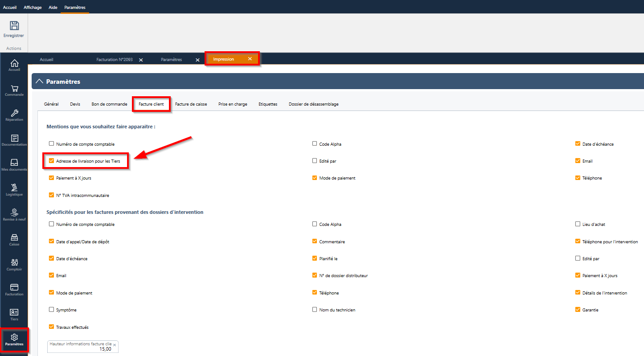Uncheck the Garantie checkbox
This screenshot has width=644, height=356.
(x=578, y=309)
